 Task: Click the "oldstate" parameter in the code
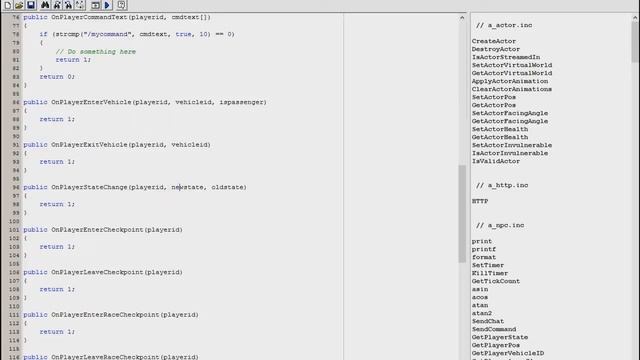coord(227,187)
